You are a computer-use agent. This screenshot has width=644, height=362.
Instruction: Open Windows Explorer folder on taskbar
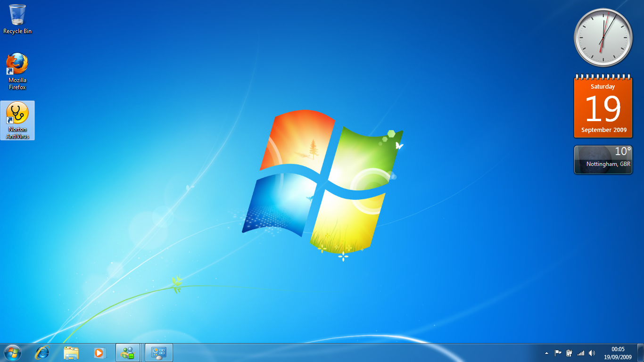click(x=71, y=353)
